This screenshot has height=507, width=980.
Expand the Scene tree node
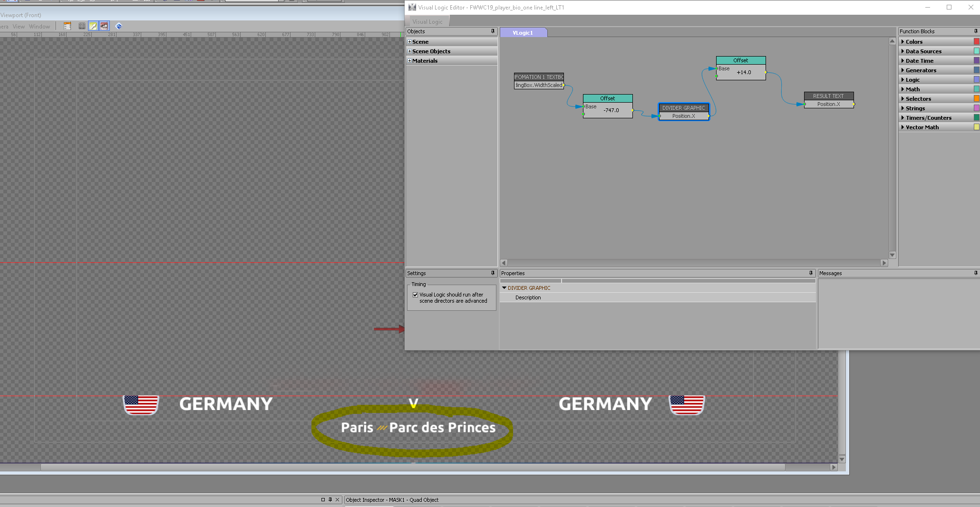coord(409,42)
